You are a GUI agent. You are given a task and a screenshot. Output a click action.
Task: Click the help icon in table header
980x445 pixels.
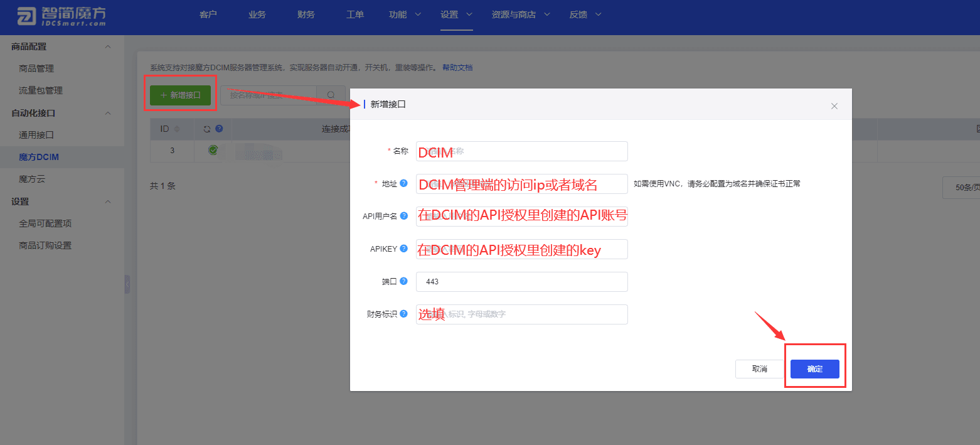tap(219, 129)
